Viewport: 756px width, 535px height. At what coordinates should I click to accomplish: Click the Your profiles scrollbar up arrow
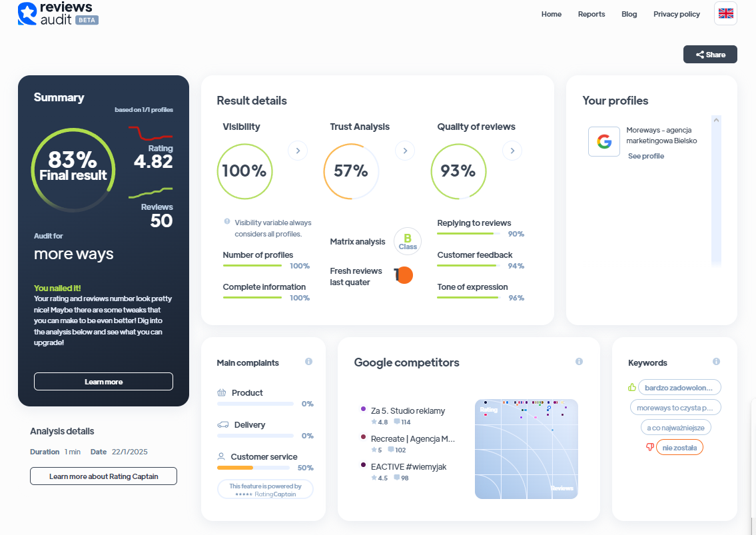[717, 120]
